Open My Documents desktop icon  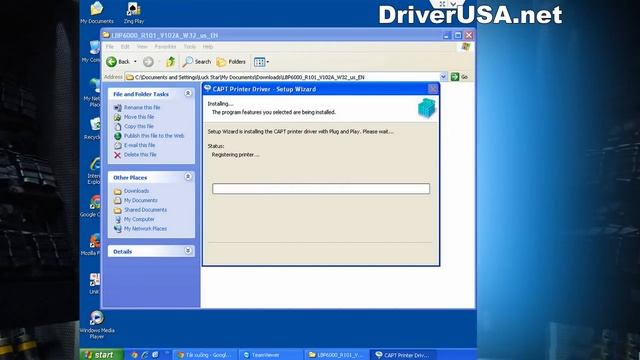(97, 13)
